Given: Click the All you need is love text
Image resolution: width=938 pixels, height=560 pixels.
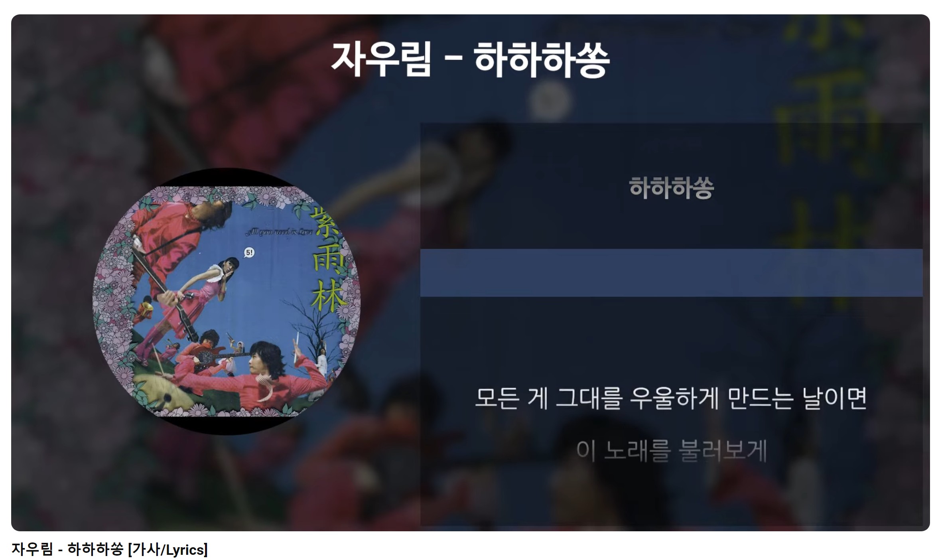Looking at the screenshot, I should (x=279, y=232).
